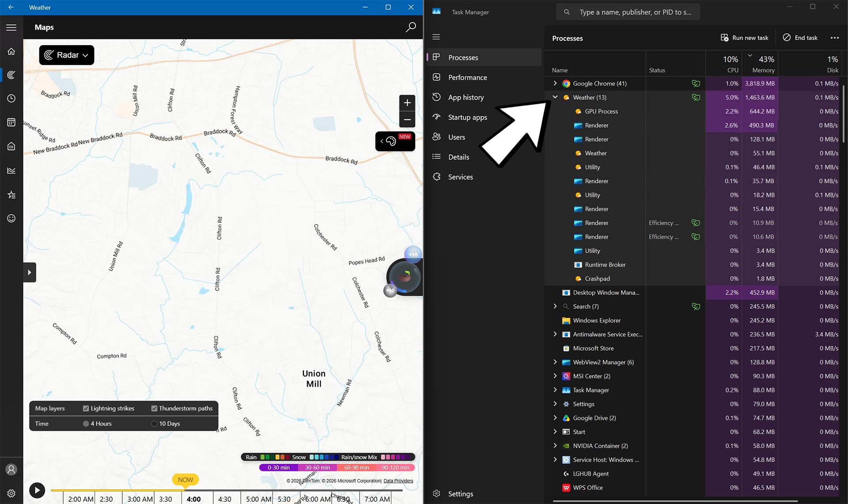Select the 4 Hours time option
This screenshot has width=848, height=504.
[x=86, y=424]
